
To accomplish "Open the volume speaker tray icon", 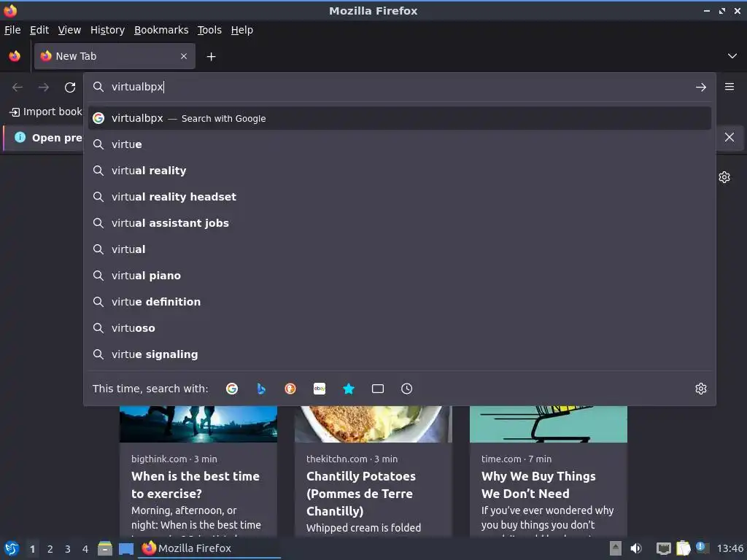I will (636, 548).
